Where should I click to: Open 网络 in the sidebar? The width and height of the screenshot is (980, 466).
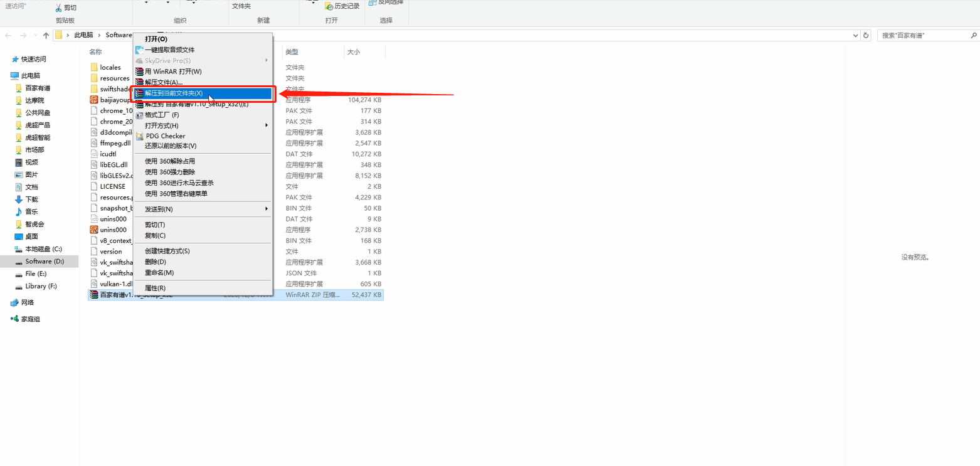[x=23, y=302]
